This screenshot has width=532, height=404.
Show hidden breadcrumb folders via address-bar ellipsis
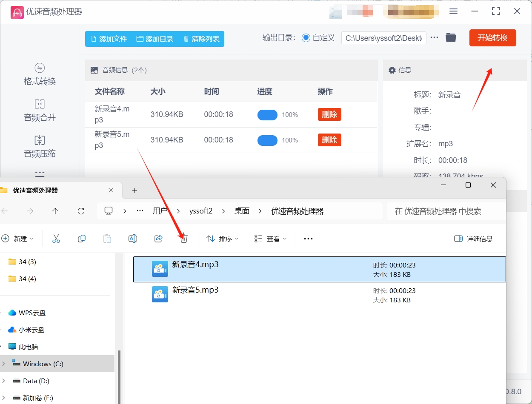click(x=140, y=211)
